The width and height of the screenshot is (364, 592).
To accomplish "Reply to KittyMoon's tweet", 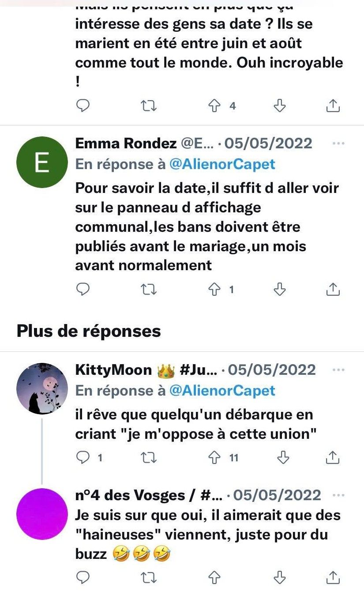I will pos(83,458).
